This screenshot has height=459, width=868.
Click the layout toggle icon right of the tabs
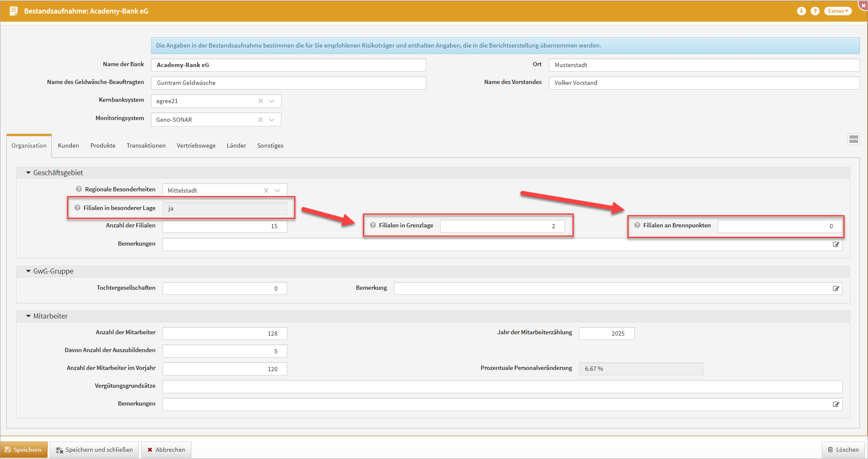click(854, 139)
